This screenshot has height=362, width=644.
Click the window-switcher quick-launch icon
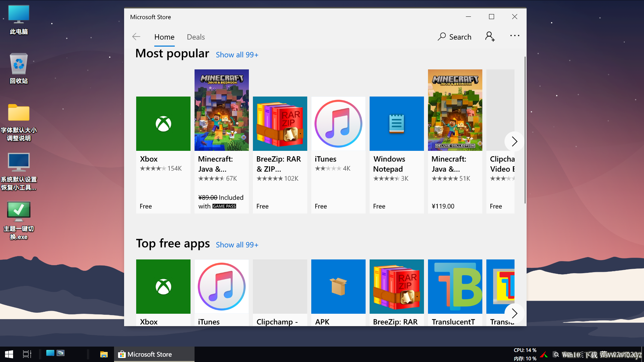(61, 353)
